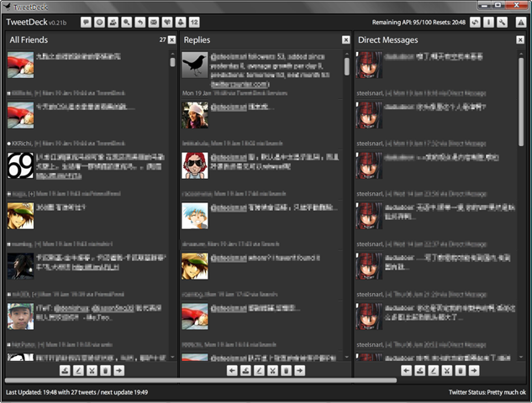The height and width of the screenshot is (403, 532).
Task: Click the 'Replies' column title
Action: 198,40
